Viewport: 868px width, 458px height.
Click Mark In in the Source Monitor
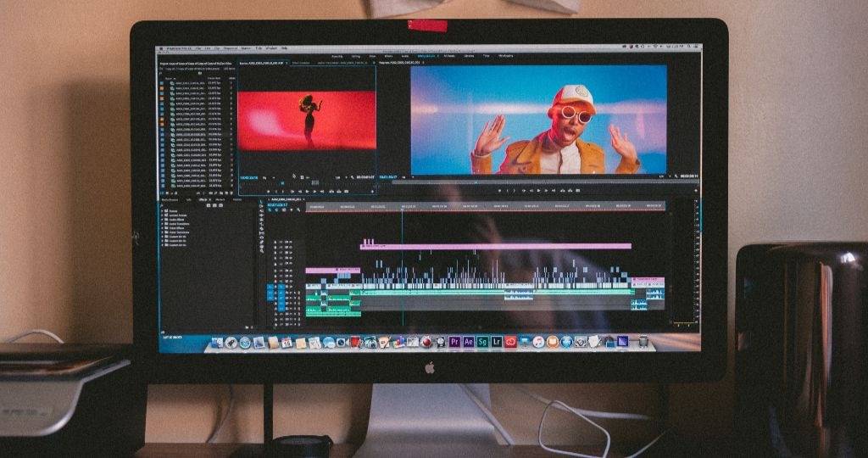click(x=276, y=192)
